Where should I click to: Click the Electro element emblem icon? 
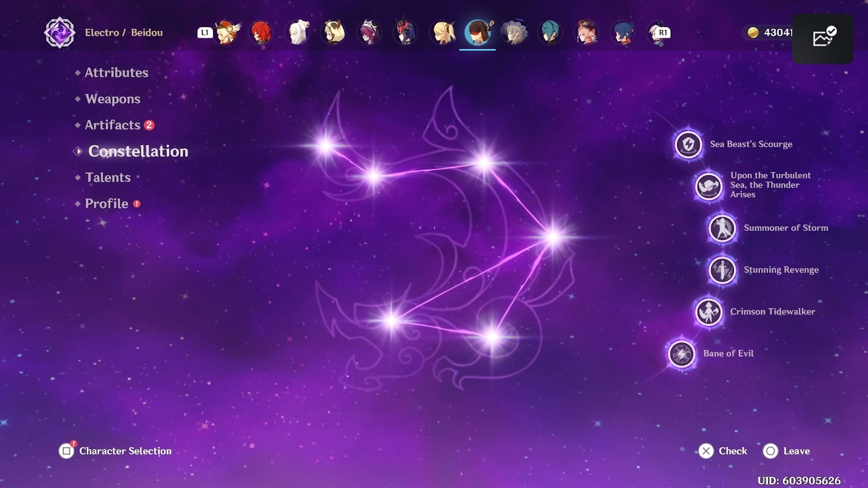59,33
